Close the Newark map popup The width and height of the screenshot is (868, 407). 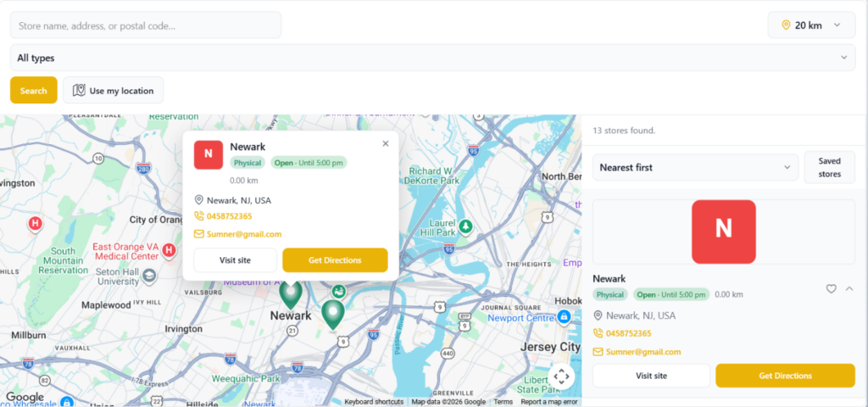pyautogui.click(x=386, y=144)
